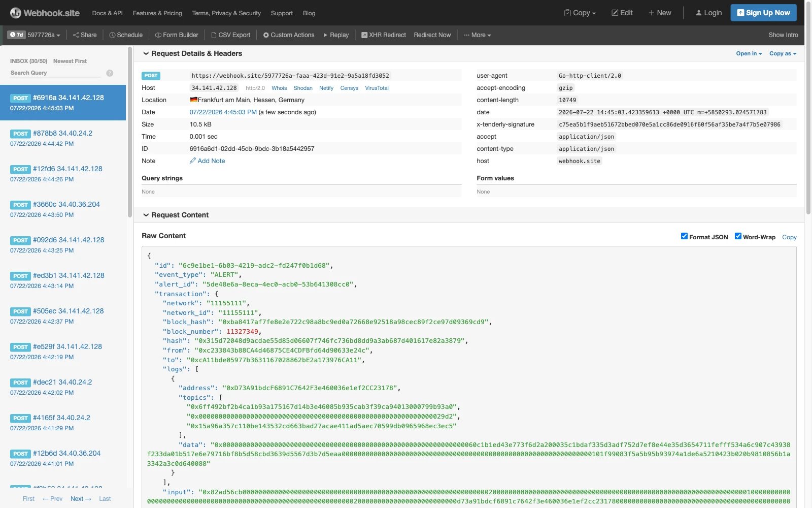Go to First page of requests
The width and height of the screenshot is (812, 508).
[x=28, y=499]
